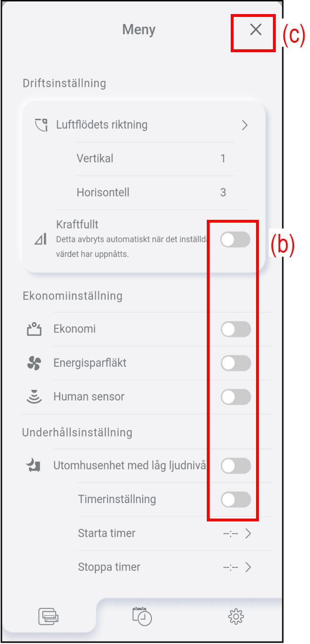Click the airflow direction icon
The image size is (310, 644).
click(x=41, y=125)
